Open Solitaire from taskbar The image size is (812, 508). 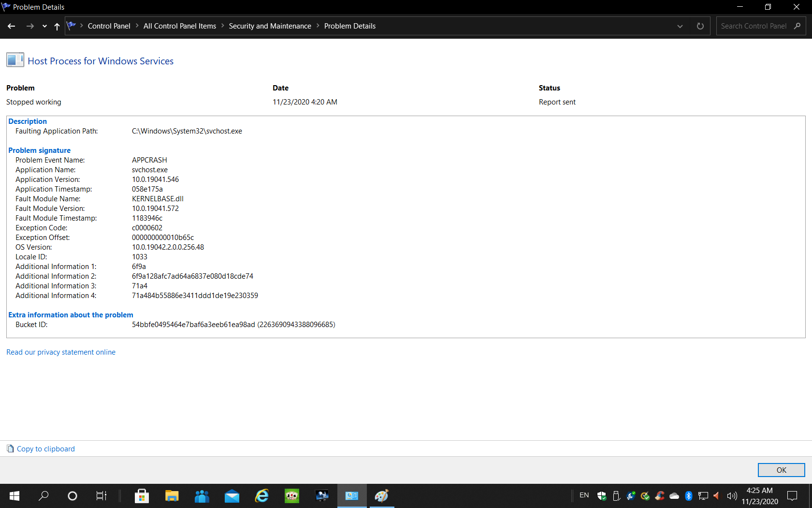point(292,496)
